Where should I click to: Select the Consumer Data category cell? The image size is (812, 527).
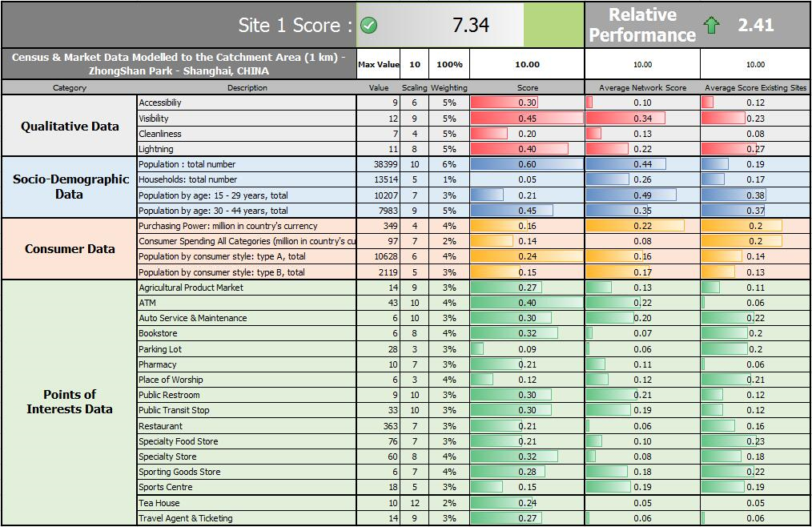click(70, 249)
